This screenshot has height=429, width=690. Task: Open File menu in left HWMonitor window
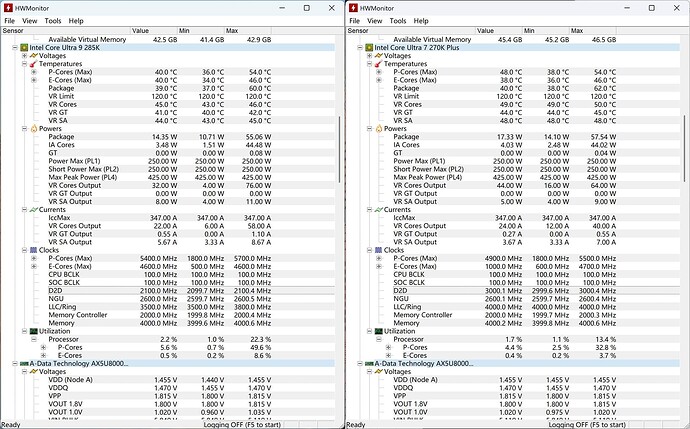click(x=9, y=21)
